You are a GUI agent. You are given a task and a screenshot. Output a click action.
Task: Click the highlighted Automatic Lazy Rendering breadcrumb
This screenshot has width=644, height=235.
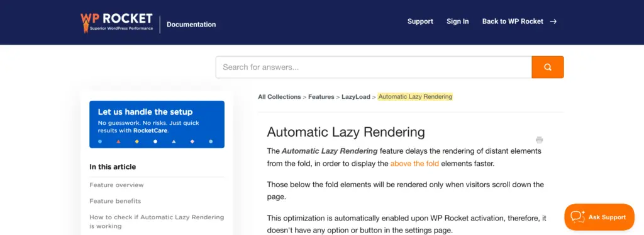(415, 97)
